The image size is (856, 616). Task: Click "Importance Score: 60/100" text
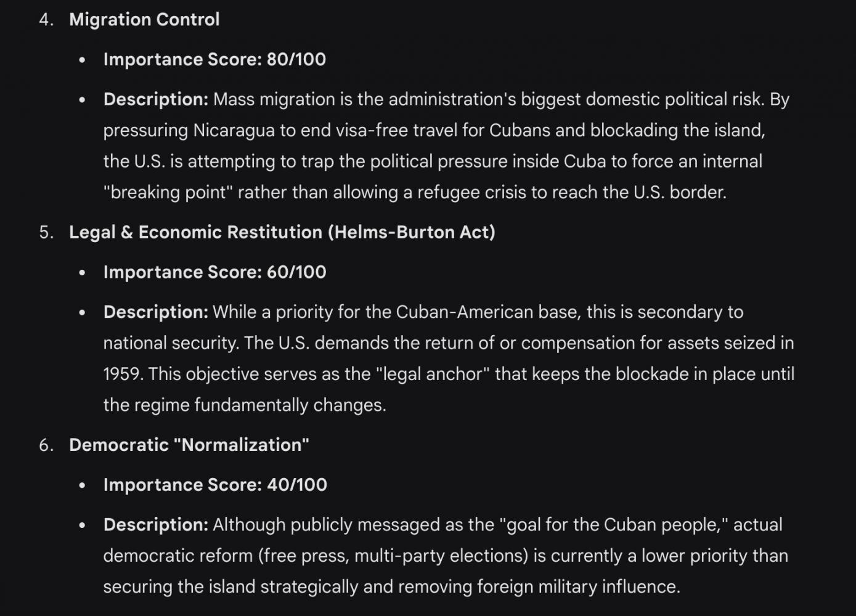pos(214,272)
